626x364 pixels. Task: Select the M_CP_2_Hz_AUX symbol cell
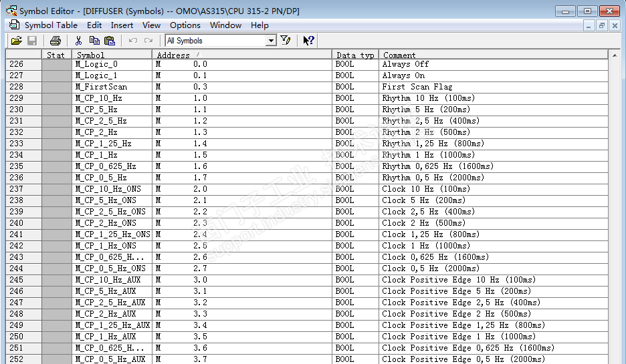112,314
